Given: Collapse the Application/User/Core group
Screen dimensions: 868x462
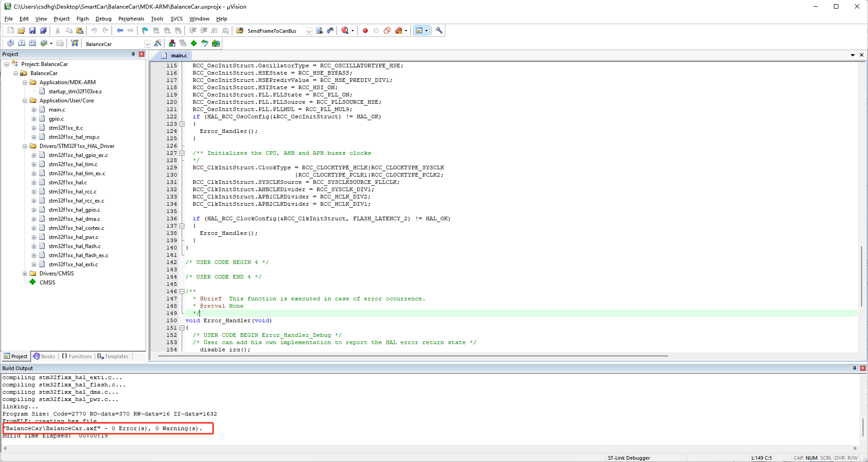Looking at the screenshot, I should 25,101.
